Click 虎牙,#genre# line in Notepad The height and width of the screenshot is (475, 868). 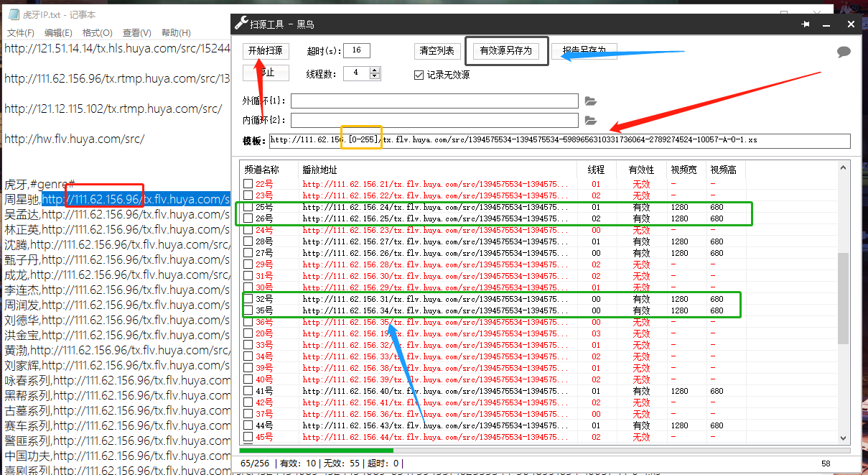point(40,185)
